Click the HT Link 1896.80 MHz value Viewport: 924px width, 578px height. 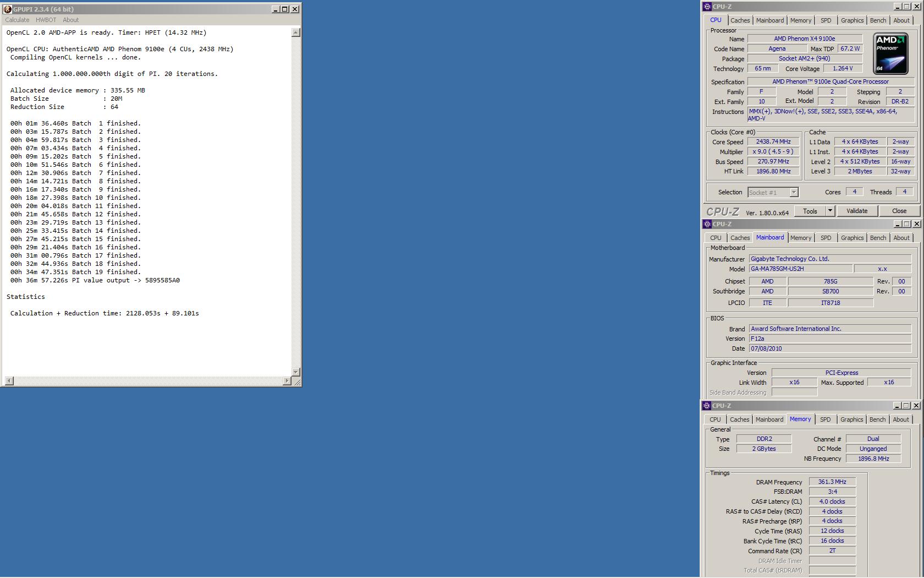click(773, 171)
